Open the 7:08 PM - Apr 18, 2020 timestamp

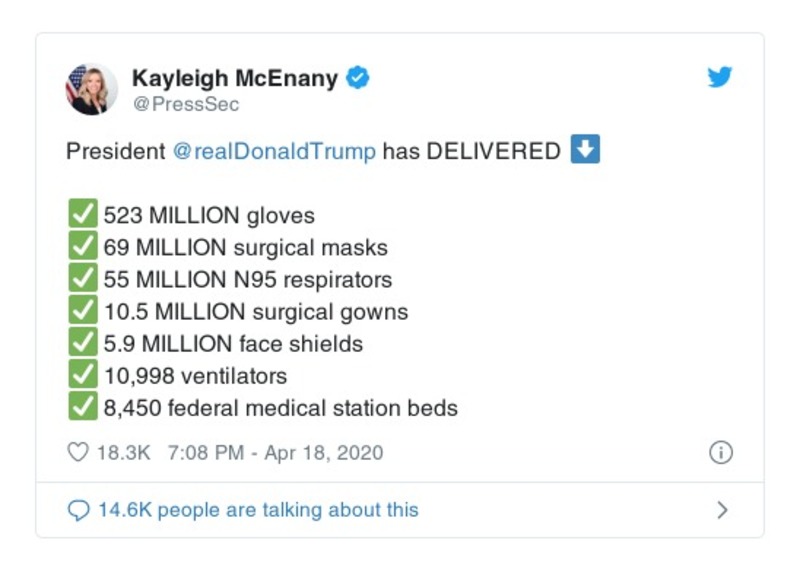pyautogui.click(x=275, y=453)
